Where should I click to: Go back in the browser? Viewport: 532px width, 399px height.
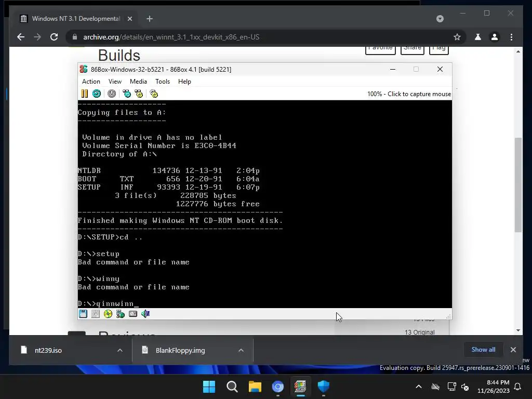(x=21, y=37)
